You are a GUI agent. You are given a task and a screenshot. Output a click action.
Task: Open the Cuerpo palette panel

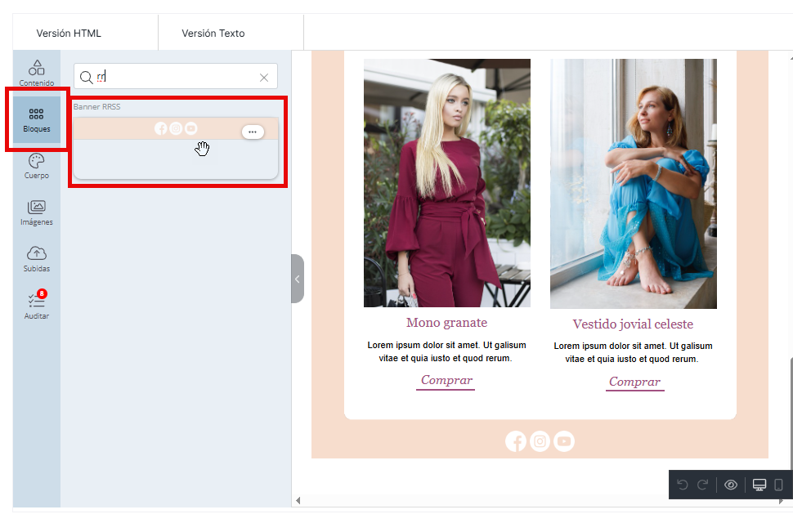[x=36, y=166]
